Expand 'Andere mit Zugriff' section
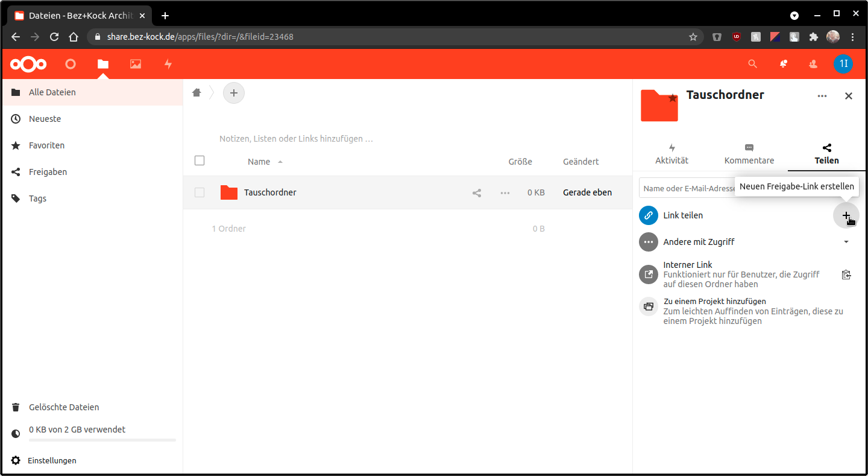This screenshot has width=868, height=476. click(846, 242)
